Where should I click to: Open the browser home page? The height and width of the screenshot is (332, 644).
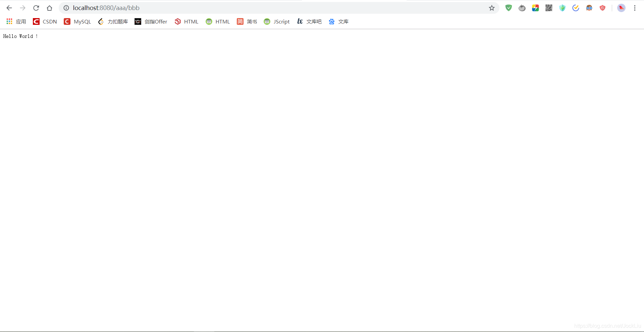pos(50,8)
